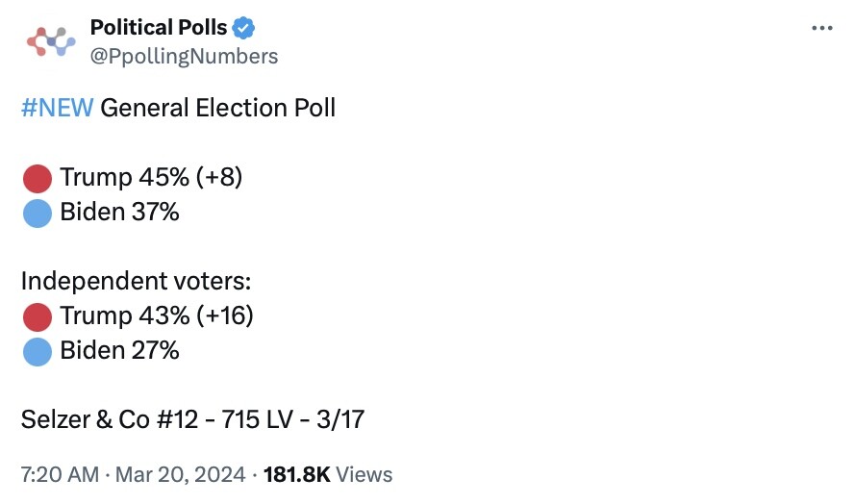Image resolution: width=854 pixels, height=504 pixels.
Task: Open the three-dot more options menu
Action: click(x=822, y=28)
